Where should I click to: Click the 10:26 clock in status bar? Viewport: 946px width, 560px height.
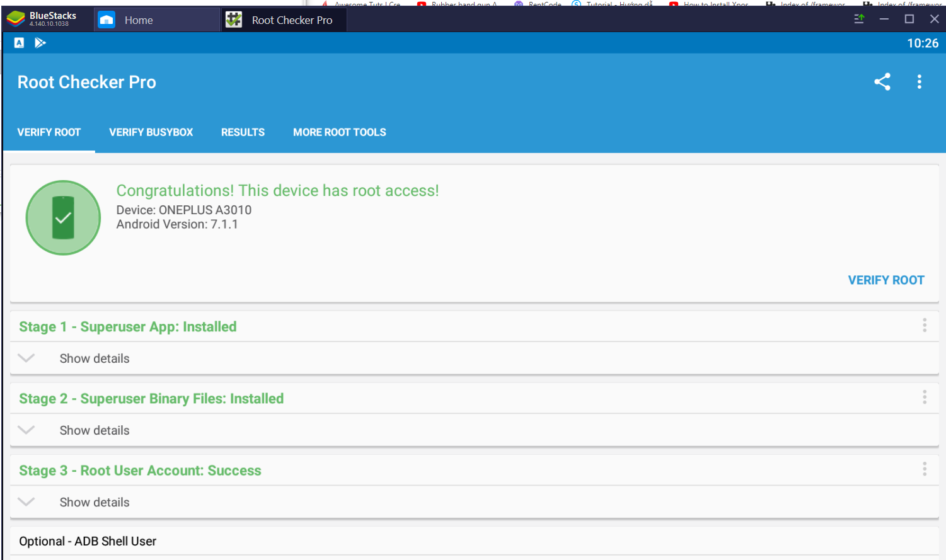923,43
